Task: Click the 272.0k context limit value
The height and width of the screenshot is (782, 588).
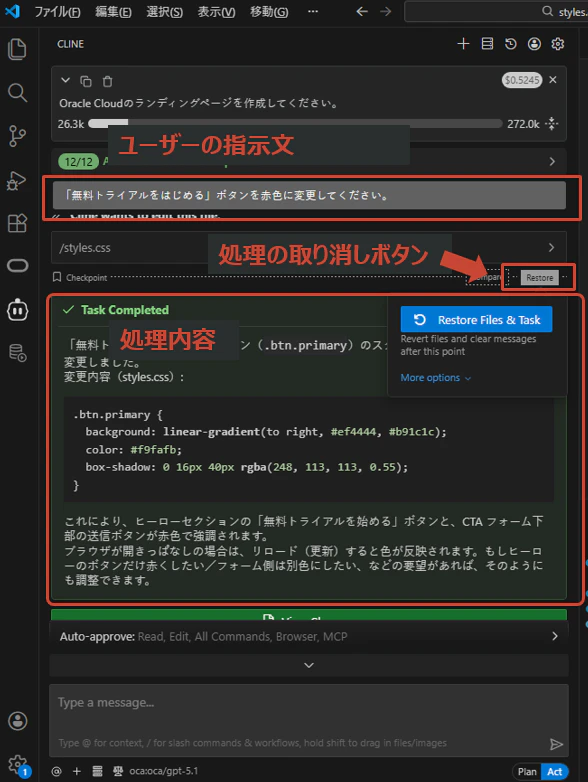Action: coord(523,124)
